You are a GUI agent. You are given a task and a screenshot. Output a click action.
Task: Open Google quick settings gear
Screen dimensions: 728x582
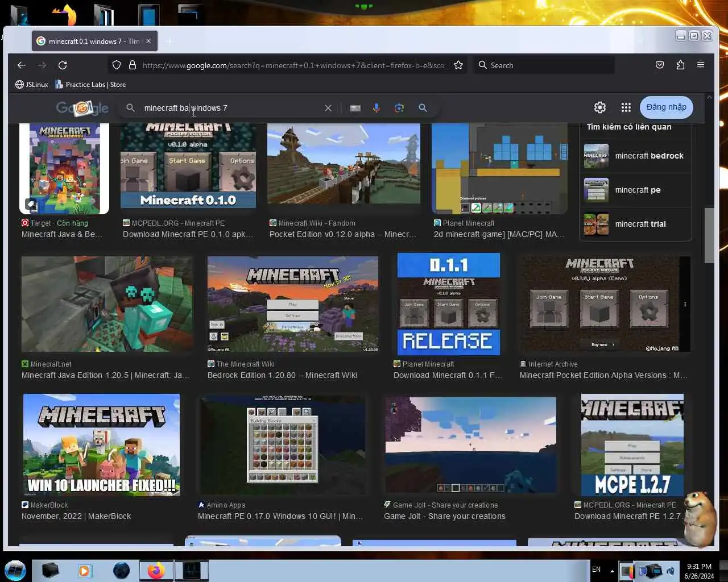tap(600, 107)
